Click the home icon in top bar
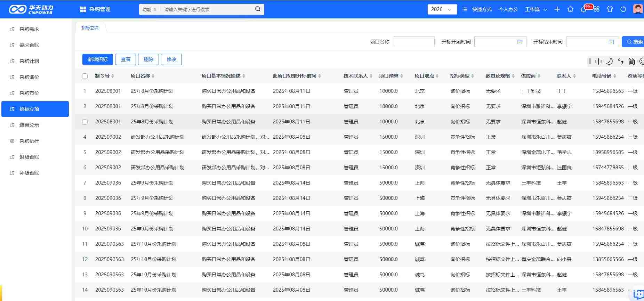The height and width of the screenshot is (301, 644). point(570,9)
